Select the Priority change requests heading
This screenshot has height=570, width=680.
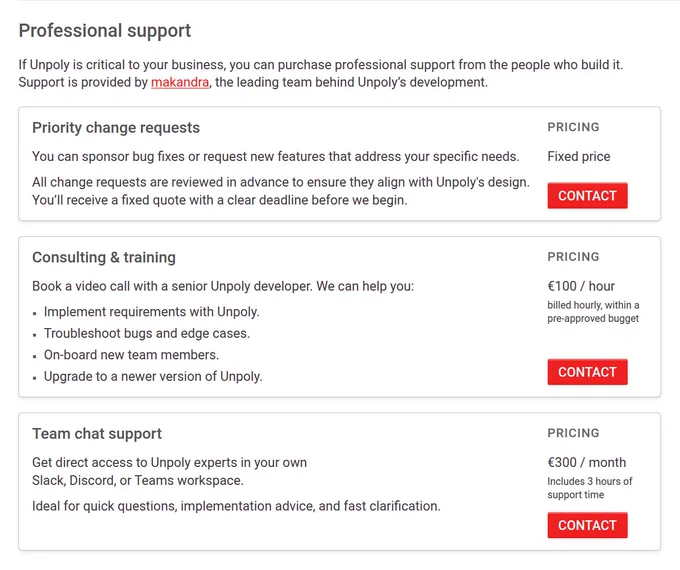tap(116, 128)
